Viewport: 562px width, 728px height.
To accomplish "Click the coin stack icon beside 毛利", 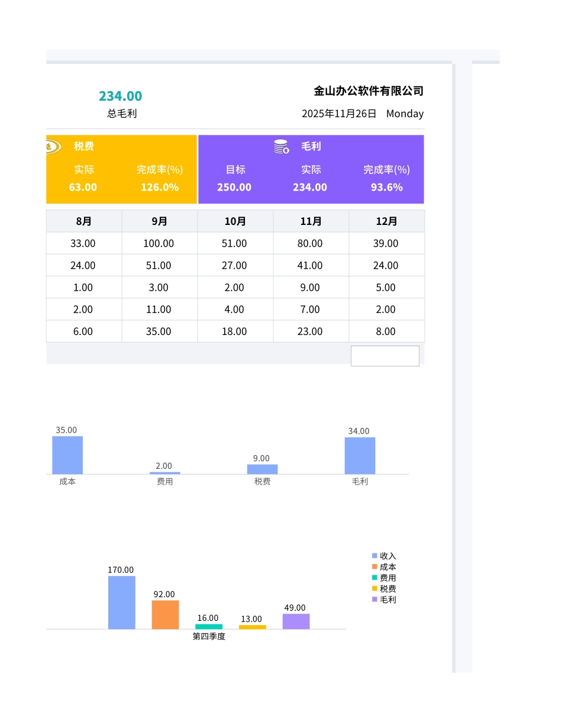I will coord(282,147).
